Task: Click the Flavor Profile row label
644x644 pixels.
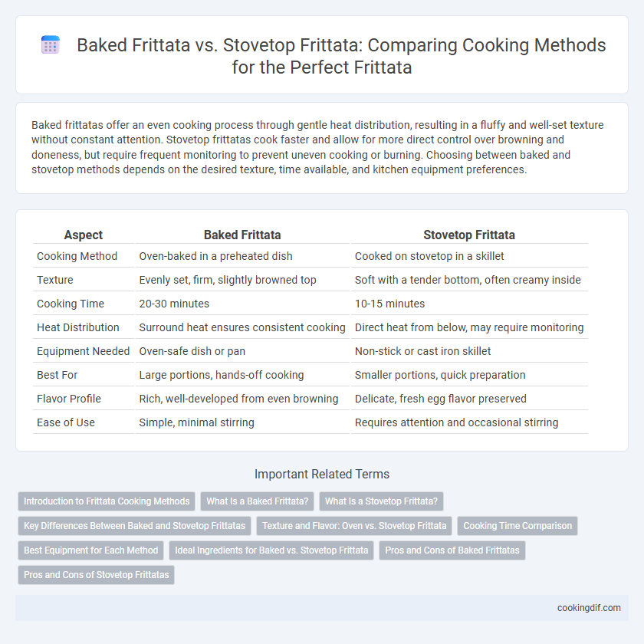Action: pyautogui.click(x=68, y=399)
